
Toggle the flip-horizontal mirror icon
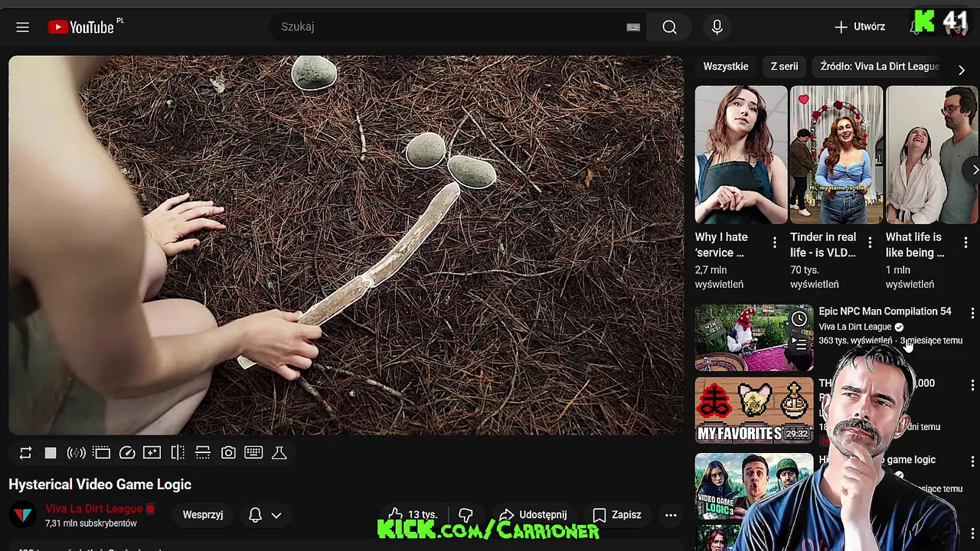(x=178, y=453)
